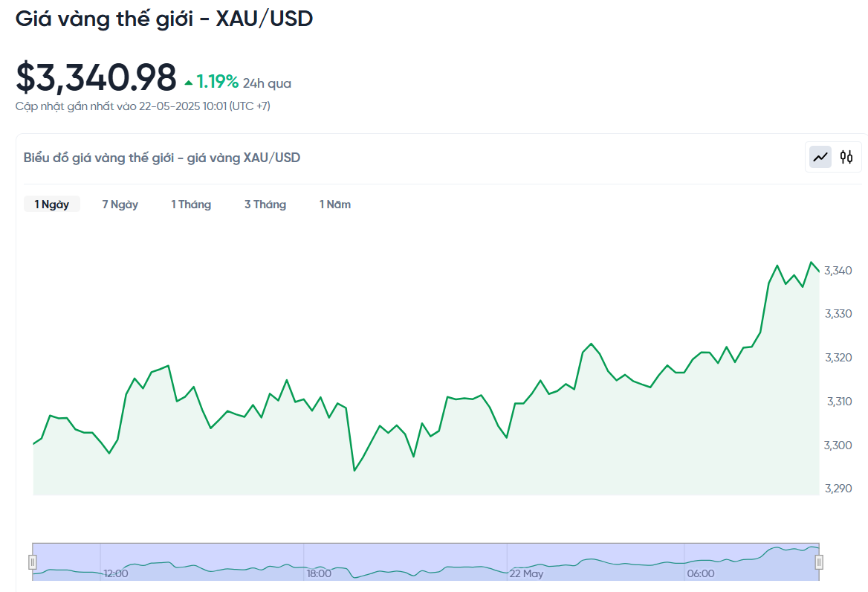The height and width of the screenshot is (592, 868).
Task: Switch to candlestick chart view icon
Action: [x=846, y=157]
